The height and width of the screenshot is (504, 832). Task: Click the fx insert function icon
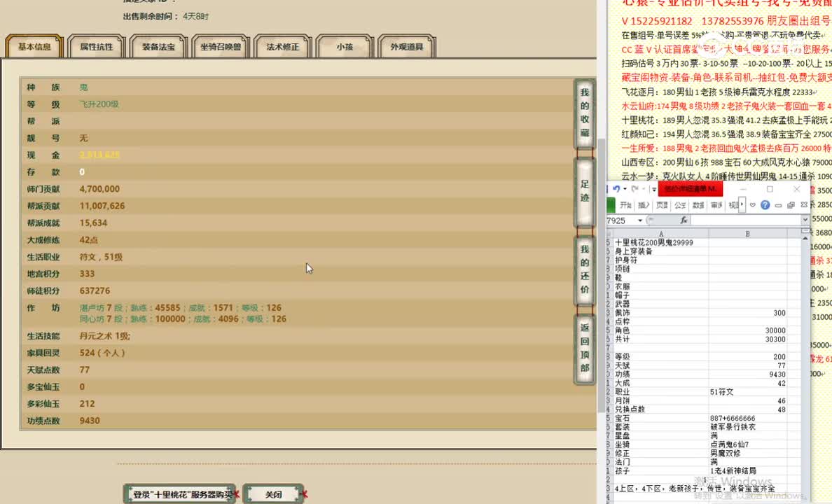[x=684, y=220]
